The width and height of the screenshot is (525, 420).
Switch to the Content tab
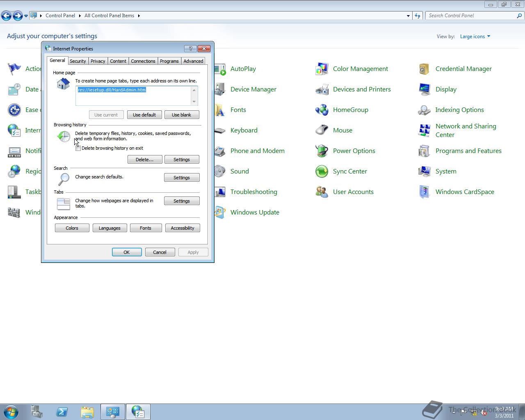(x=118, y=61)
